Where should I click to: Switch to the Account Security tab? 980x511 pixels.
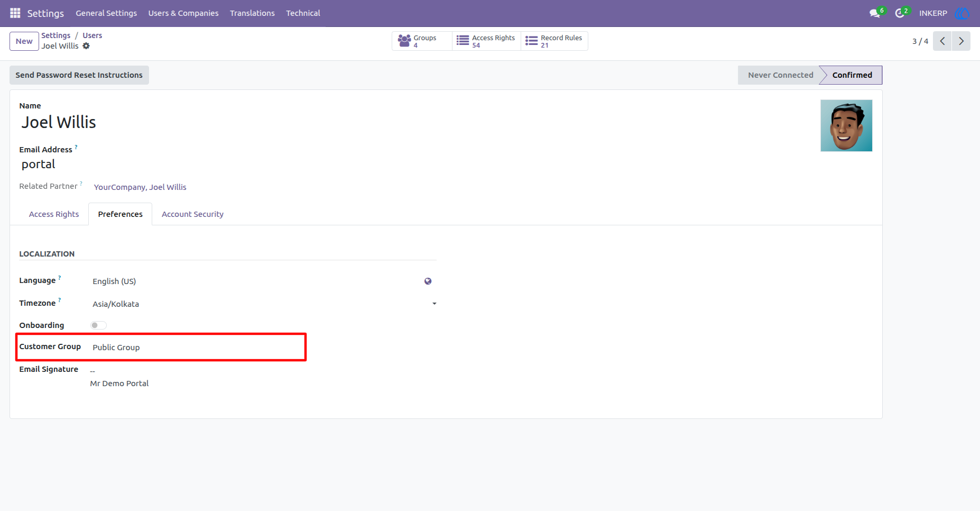coord(192,214)
